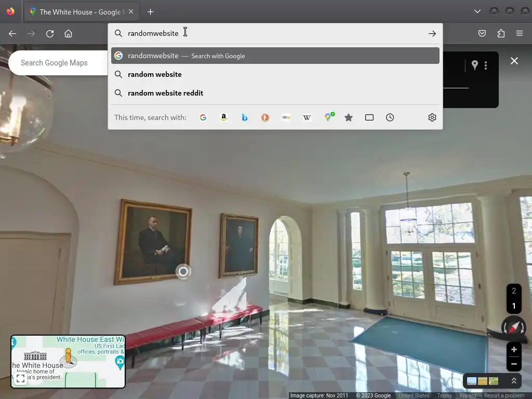
Task: Click 'Report a problem' link
Action: (x=504, y=395)
